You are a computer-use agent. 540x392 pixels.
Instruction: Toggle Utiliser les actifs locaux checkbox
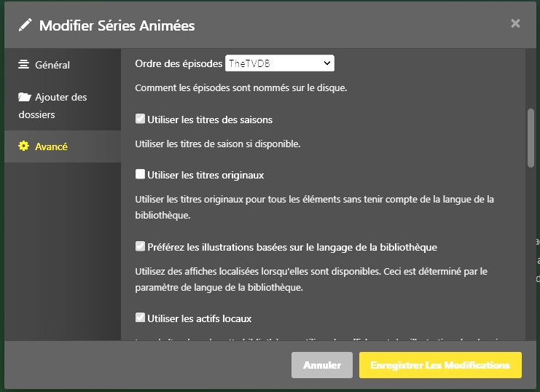tap(141, 318)
